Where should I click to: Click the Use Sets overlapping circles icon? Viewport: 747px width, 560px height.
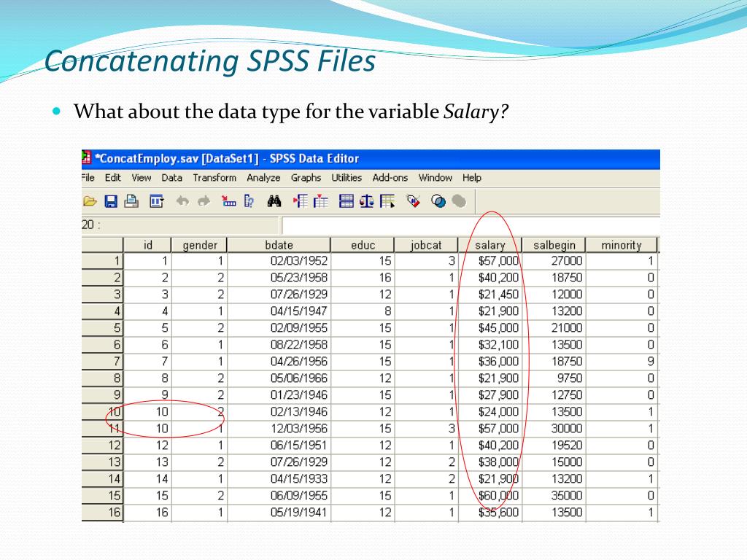[x=438, y=201]
